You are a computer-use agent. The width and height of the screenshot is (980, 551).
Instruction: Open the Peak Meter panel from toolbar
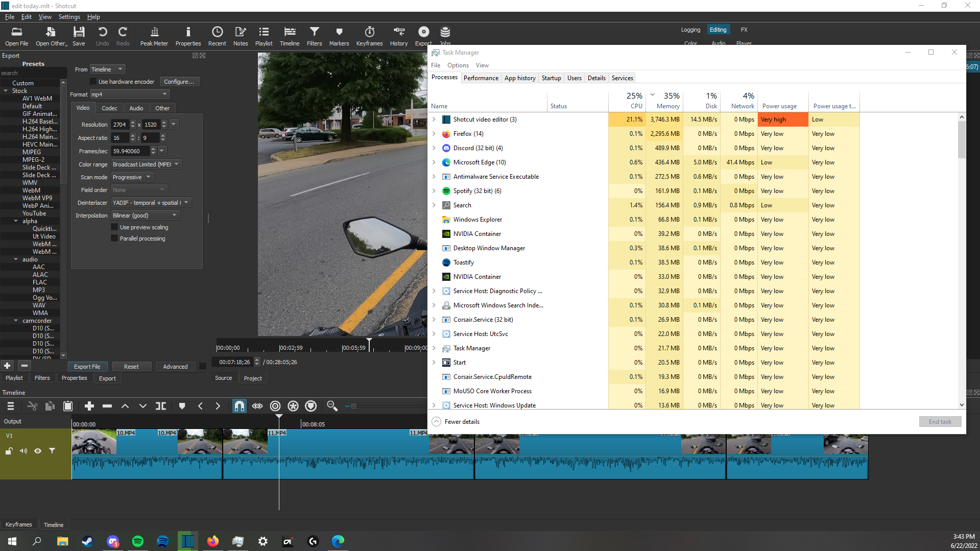click(154, 36)
